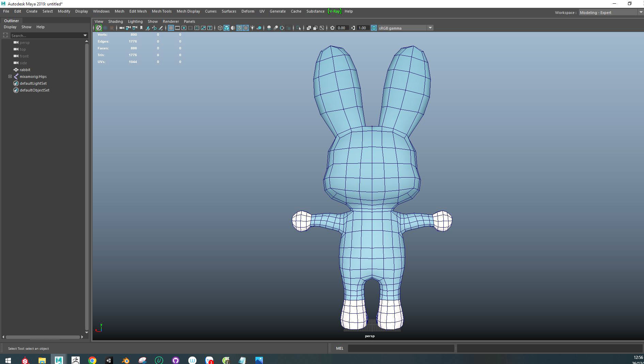Click the MEL script language button
Screen dimensions: 644x364
(x=340, y=348)
